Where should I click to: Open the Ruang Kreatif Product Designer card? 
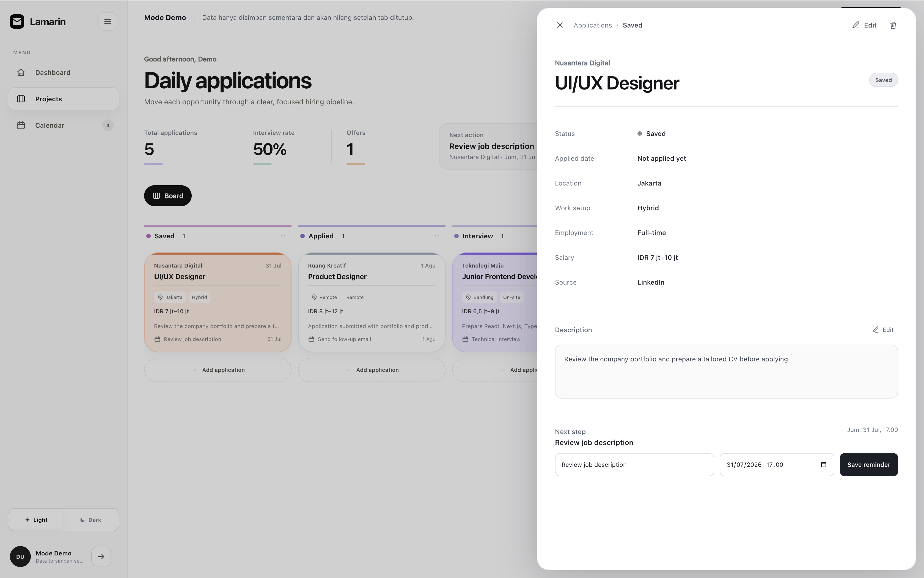[x=372, y=302]
